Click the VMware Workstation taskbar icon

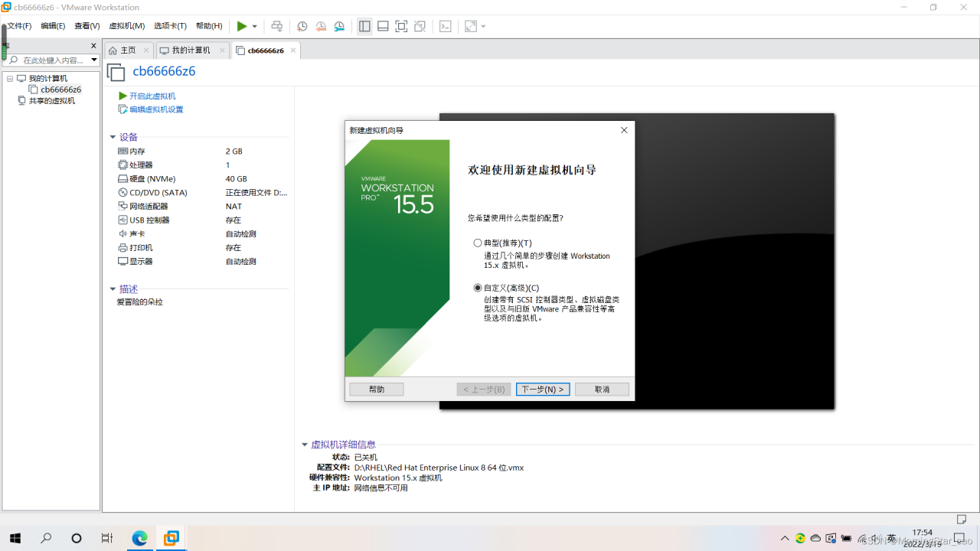point(171,538)
